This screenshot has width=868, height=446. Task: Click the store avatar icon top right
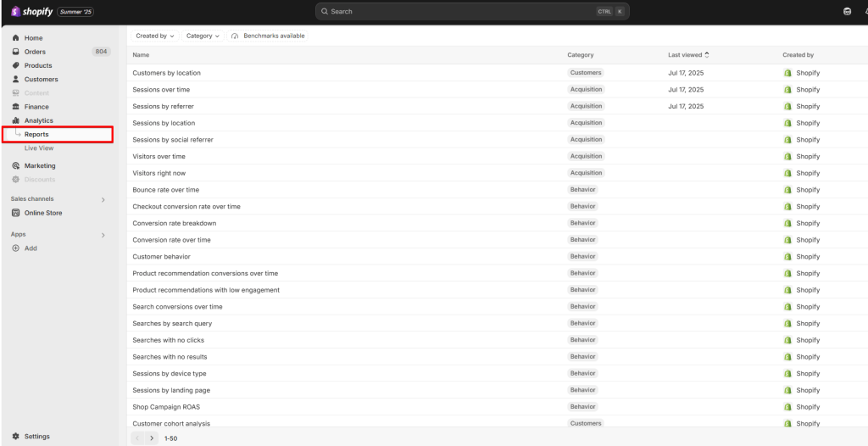(847, 12)
